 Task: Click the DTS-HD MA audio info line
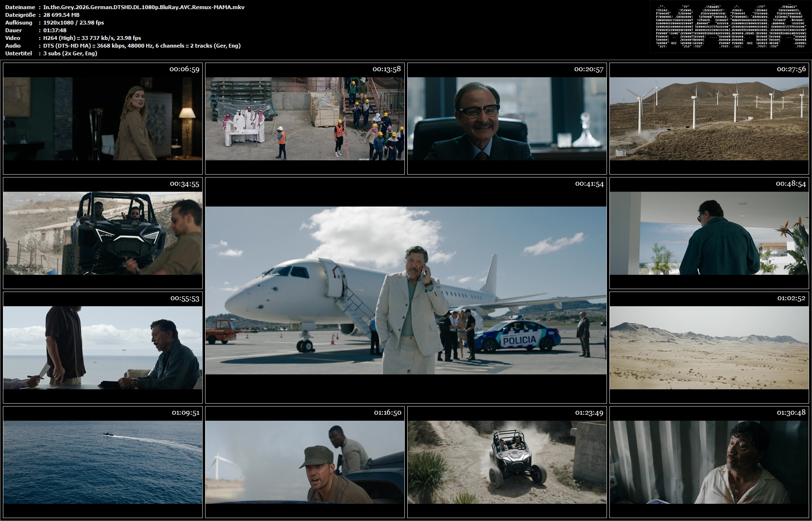coord(142,46)
